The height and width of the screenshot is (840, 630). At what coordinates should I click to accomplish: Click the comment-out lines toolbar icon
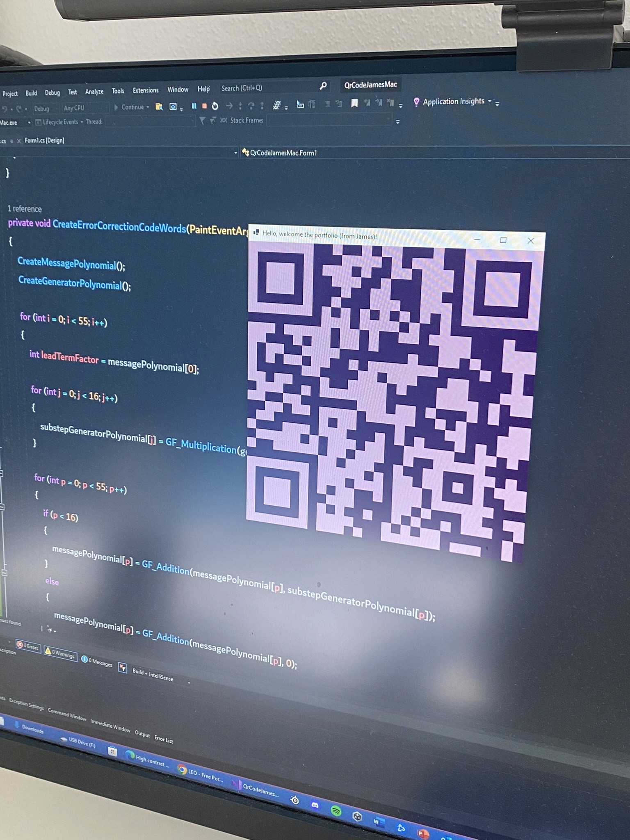(327, 104)
